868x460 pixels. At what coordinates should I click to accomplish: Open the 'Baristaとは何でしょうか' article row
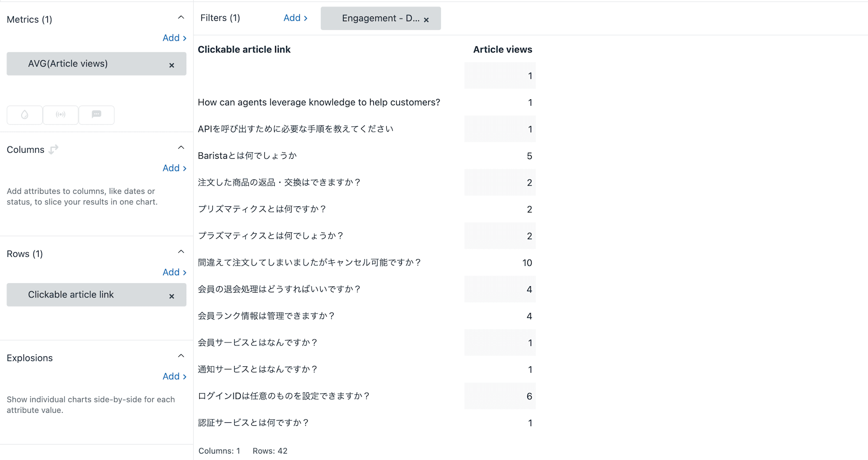pos(247,156)
